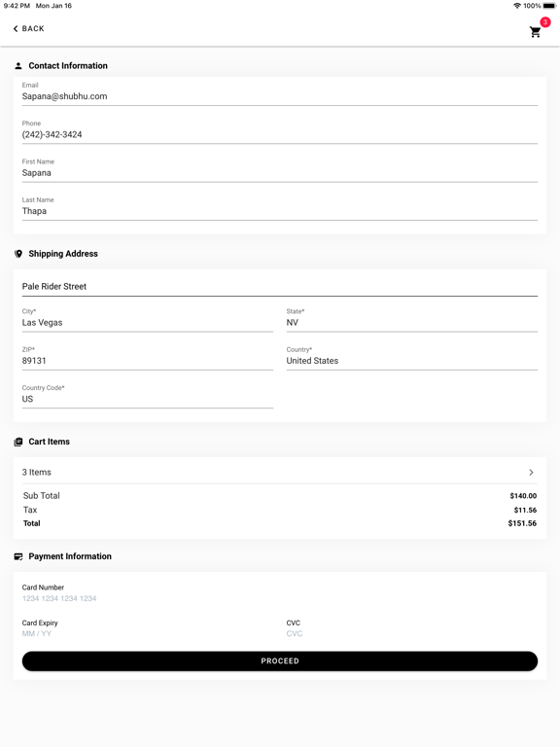This screenshot has width=560, height=747.
Task: Go back using the BACK button
Action: (28, 28)
